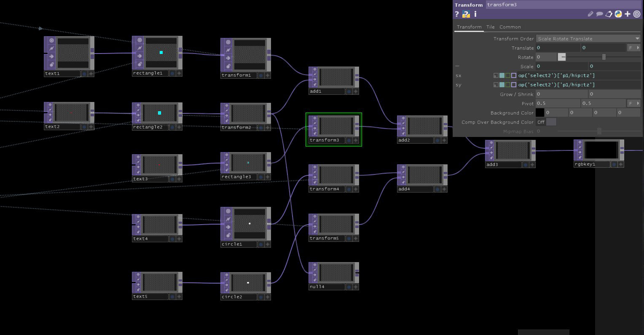Open Pivot units F menu
Screen dimensions: 644x335
633,104
